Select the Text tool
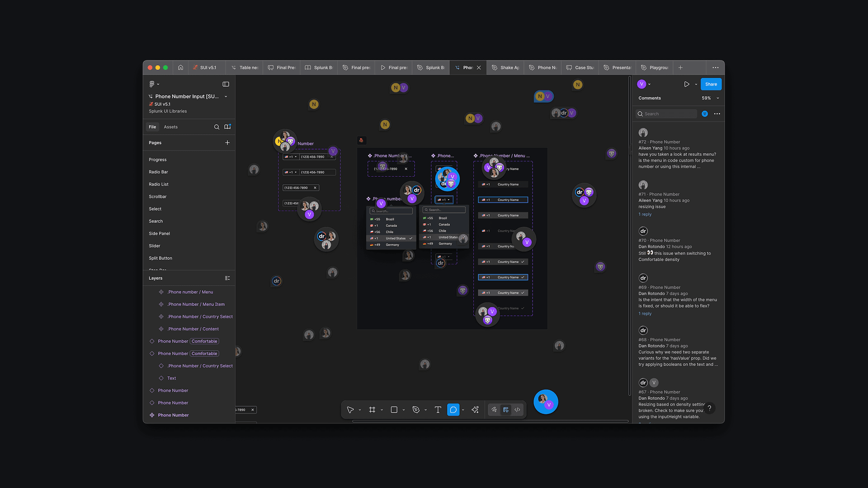This screenshot has width=868, height=488. pos(438,410)
